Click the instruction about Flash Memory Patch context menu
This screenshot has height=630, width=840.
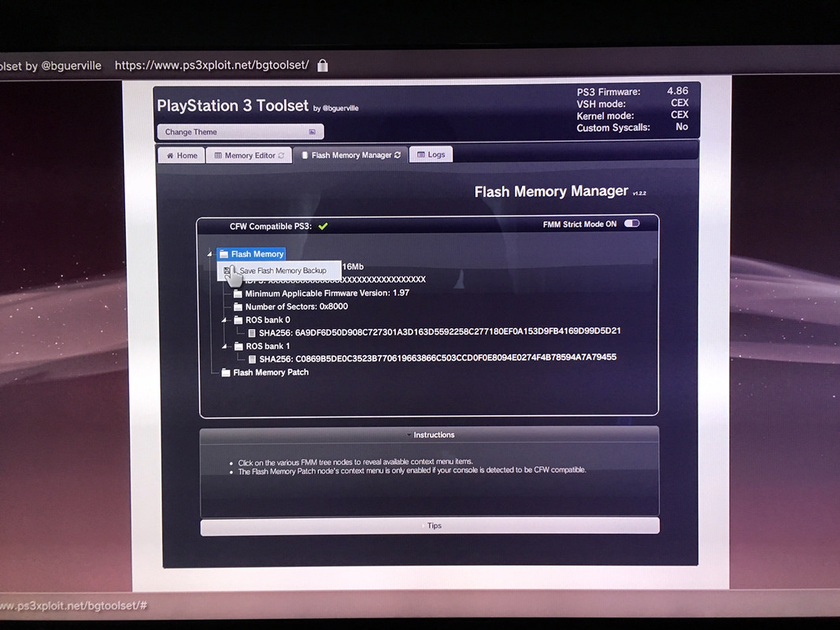point(412,471)
